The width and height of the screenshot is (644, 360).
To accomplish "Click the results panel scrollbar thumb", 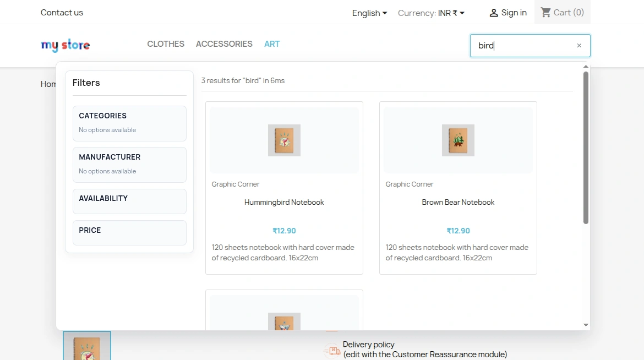I will [586, 148].
